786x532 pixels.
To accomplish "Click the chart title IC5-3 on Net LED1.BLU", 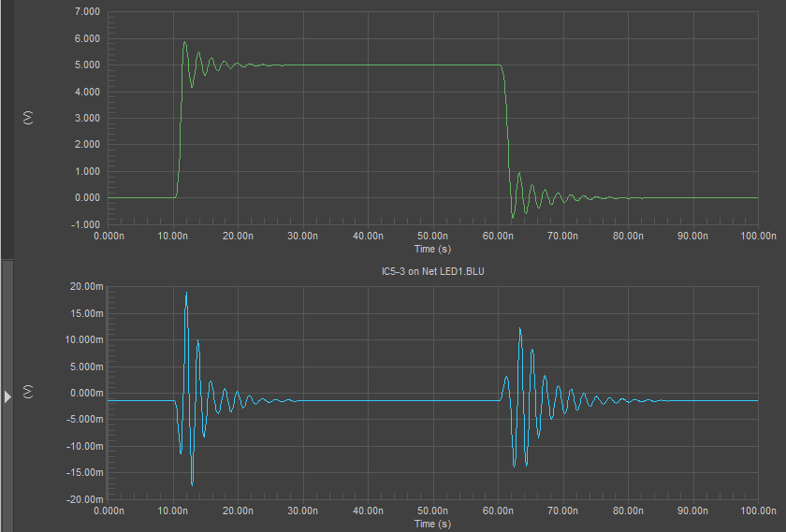I will pyautogui.click(x=432, y=272).
